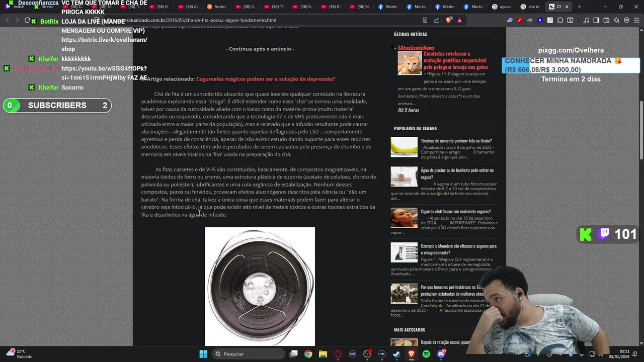Click the Ozempic article thumbnail
Screen dimensions: 644x362
404,252
